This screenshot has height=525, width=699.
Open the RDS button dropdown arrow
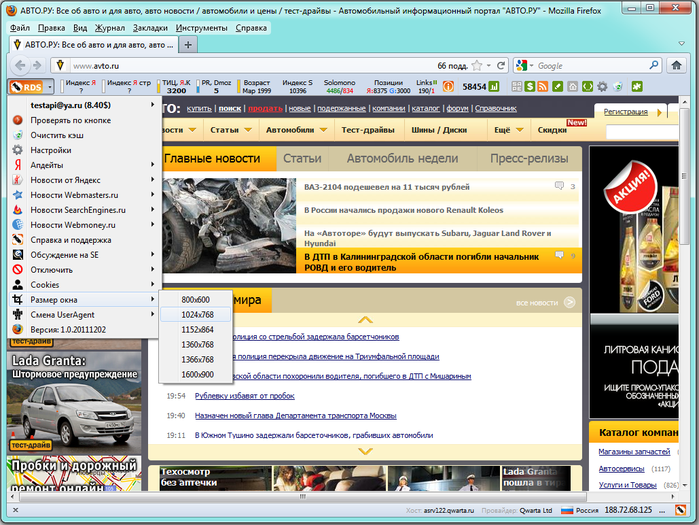pos(49,86)
